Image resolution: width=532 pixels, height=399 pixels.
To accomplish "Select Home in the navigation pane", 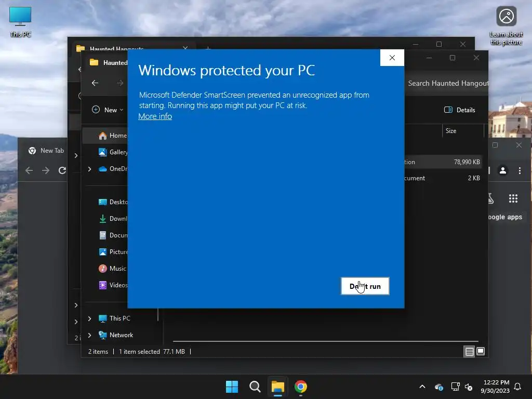I will (105, 136).
